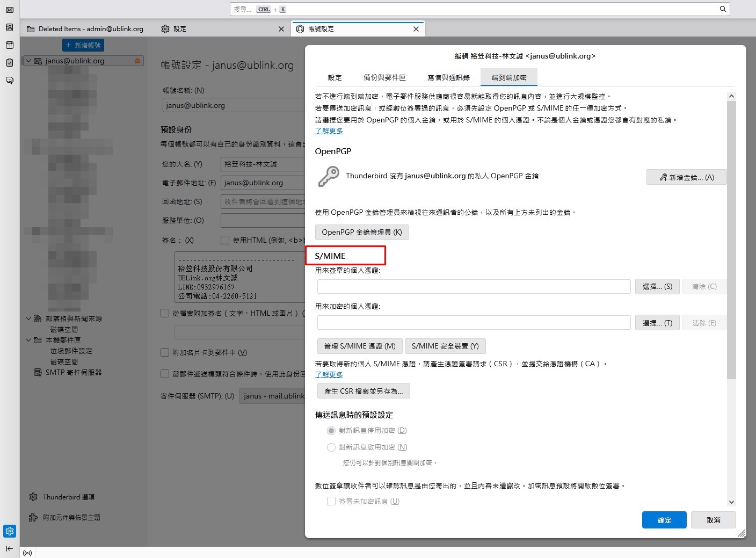Image resolution: width=756 pixels, height=558 pixels.
Task: Collapse the 部落格與新聞來源 tree node
Action: 28,318
